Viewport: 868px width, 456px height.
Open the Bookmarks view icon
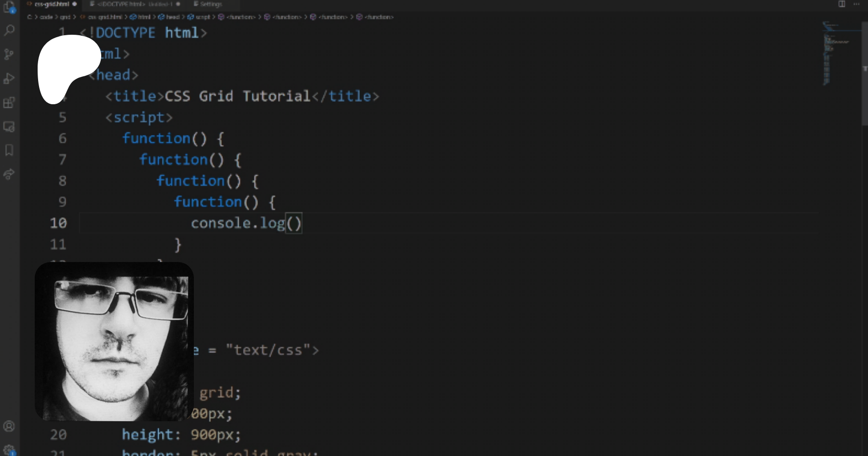[9, 150]
